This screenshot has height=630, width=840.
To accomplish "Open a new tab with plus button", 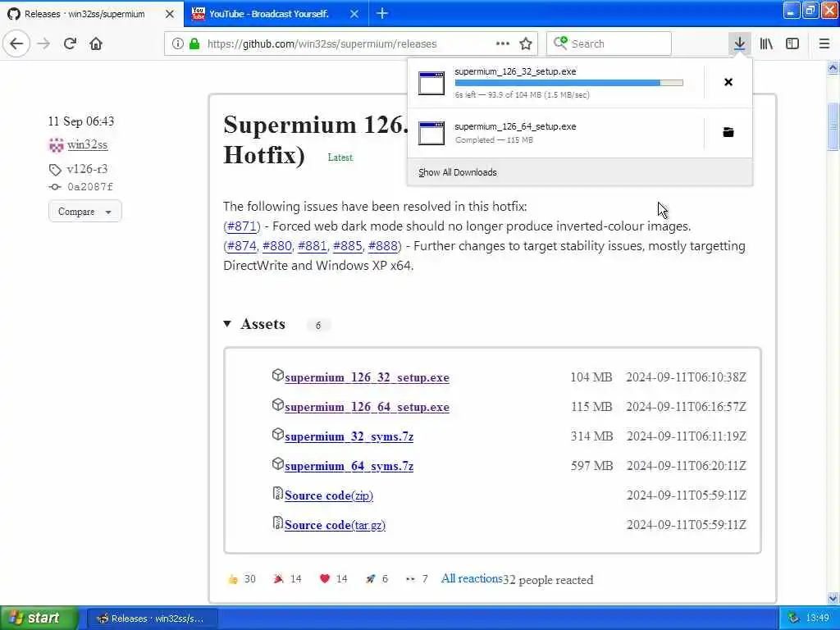I will (382, 14).
